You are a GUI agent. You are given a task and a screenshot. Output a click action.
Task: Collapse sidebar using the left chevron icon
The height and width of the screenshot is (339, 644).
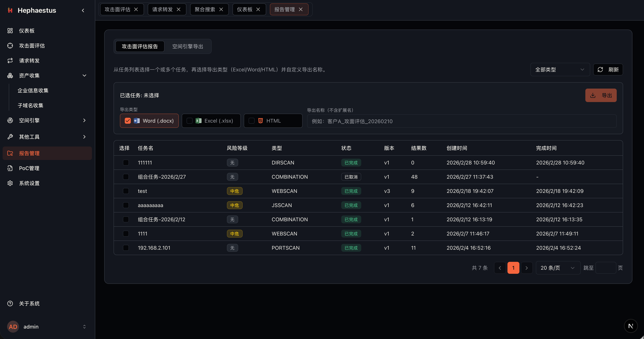click(x=83, y=10)
